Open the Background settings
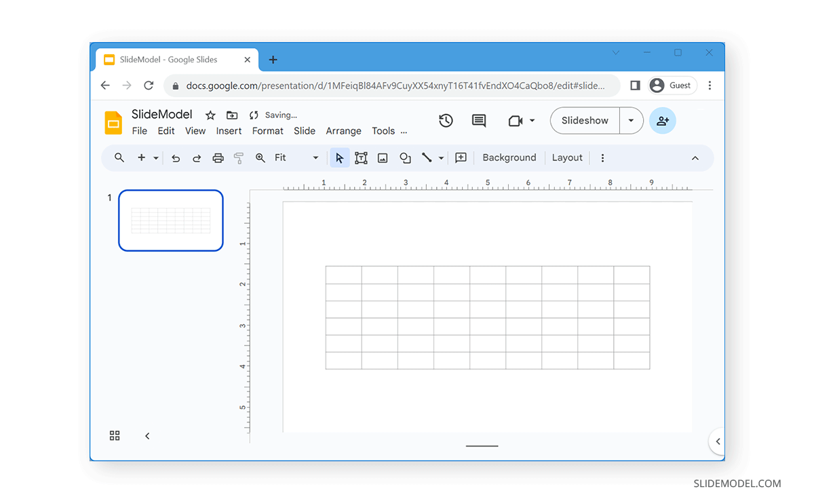The image size is (814, 504). click(509, 157)
